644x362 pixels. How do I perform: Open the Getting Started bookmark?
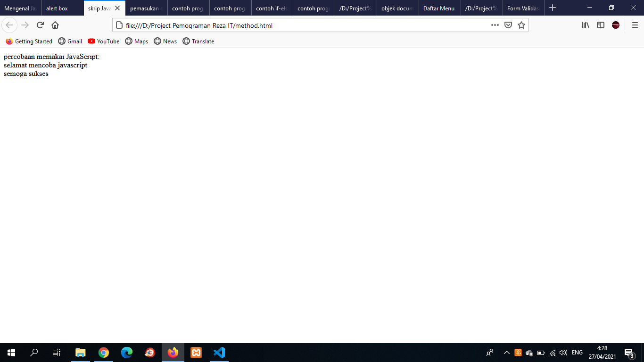tap(29, 41)
